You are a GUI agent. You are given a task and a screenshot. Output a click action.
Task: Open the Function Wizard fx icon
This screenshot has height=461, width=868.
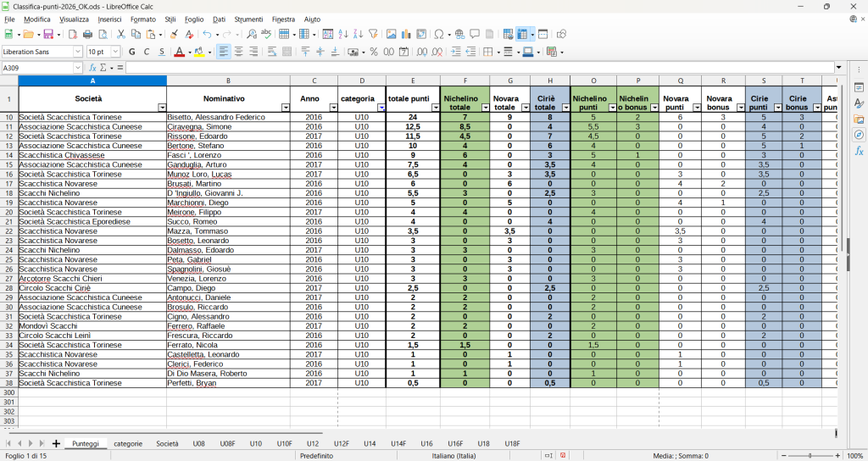point(93,68)
